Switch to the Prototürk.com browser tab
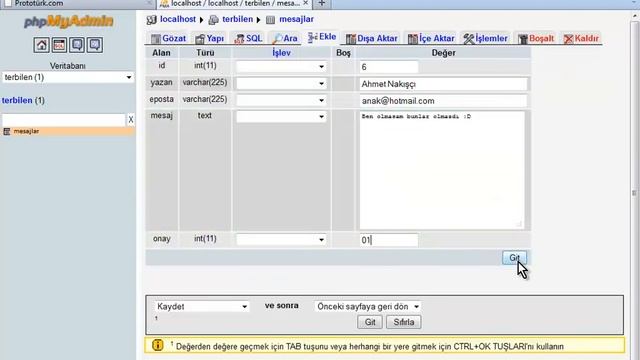Image resolution: width=640 pixels, height=360 pixels. coord(78,4)
